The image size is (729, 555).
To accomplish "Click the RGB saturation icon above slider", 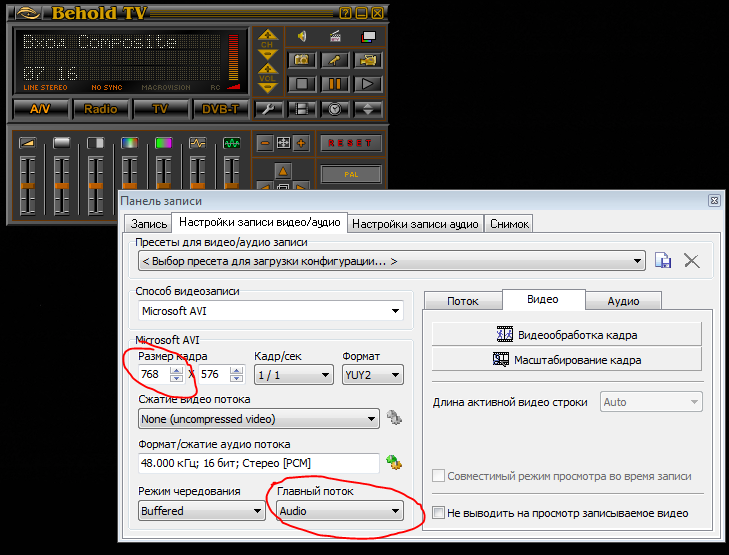I will pos(129,143).
